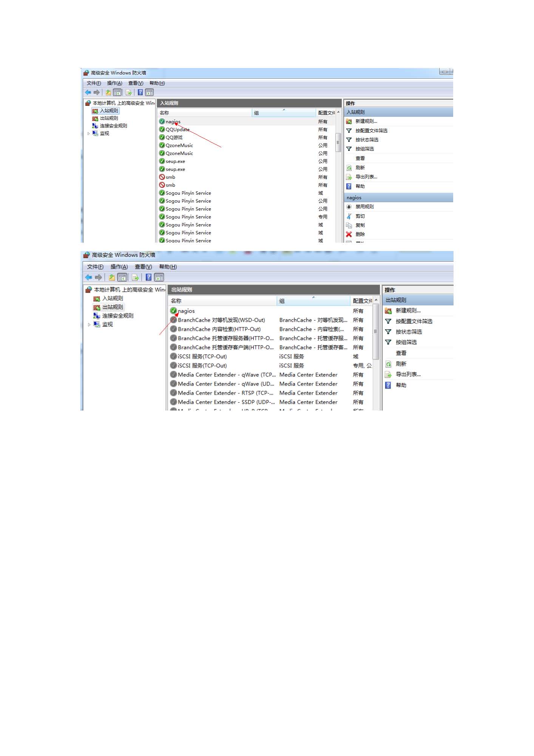Select the nagios rule in outbound list
Screen dimensions: 534x756
(x=270, y=311)
